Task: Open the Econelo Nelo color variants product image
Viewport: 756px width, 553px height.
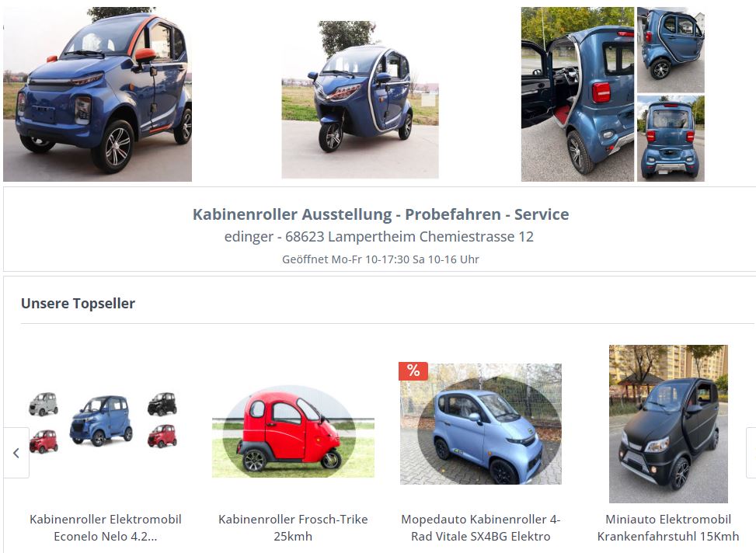Action: click(103, 421)
